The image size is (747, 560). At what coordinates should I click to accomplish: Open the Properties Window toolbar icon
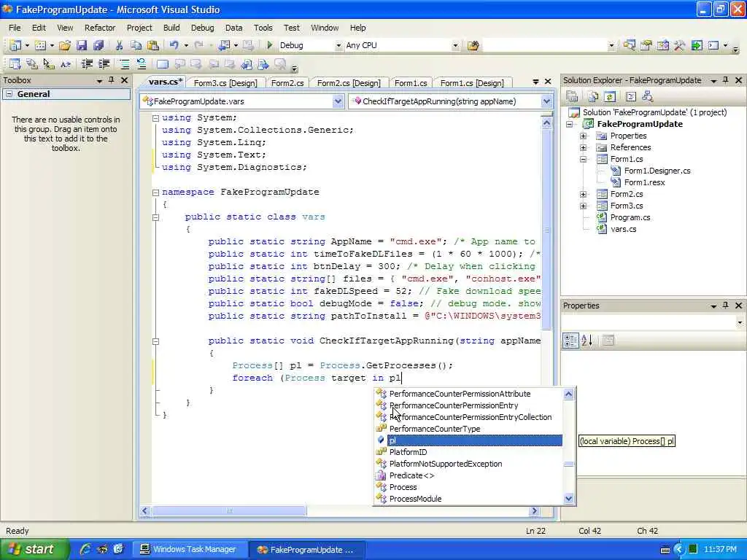tap(646, 45)
